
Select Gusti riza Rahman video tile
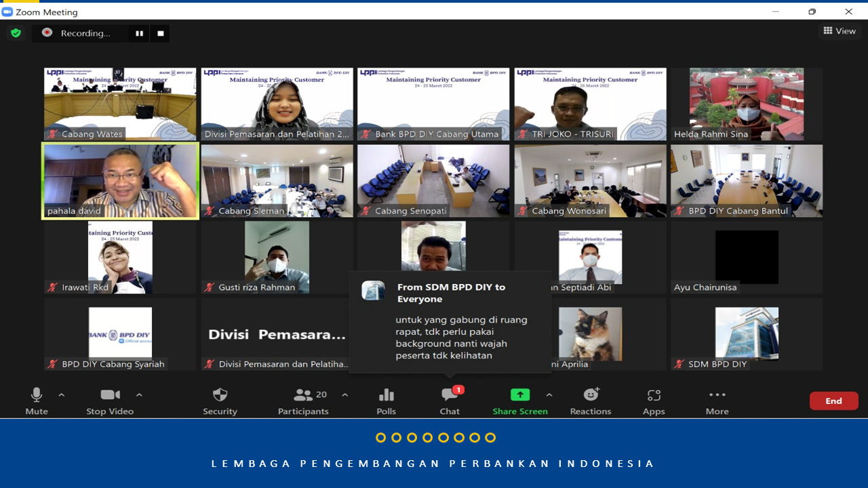click(277, 258)
